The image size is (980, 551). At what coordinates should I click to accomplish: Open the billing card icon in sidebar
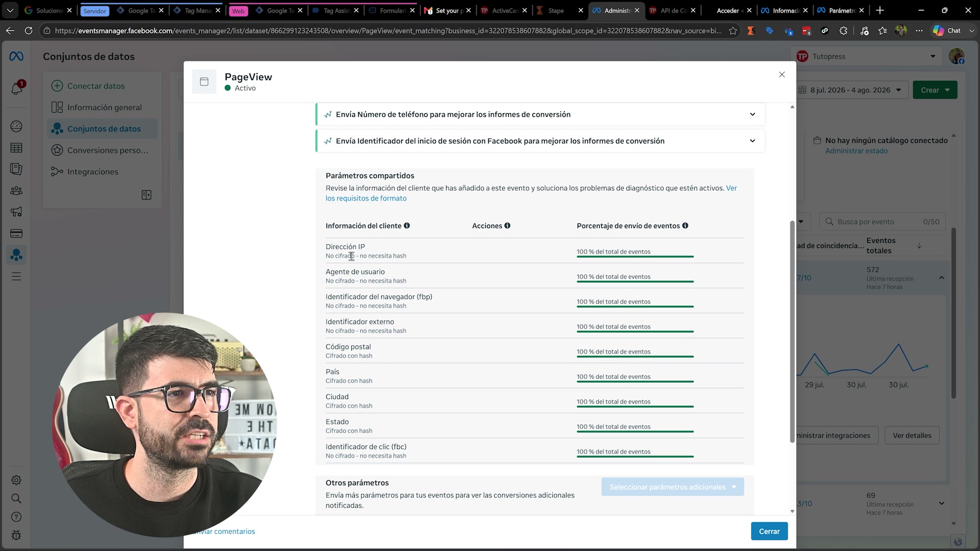16,234
